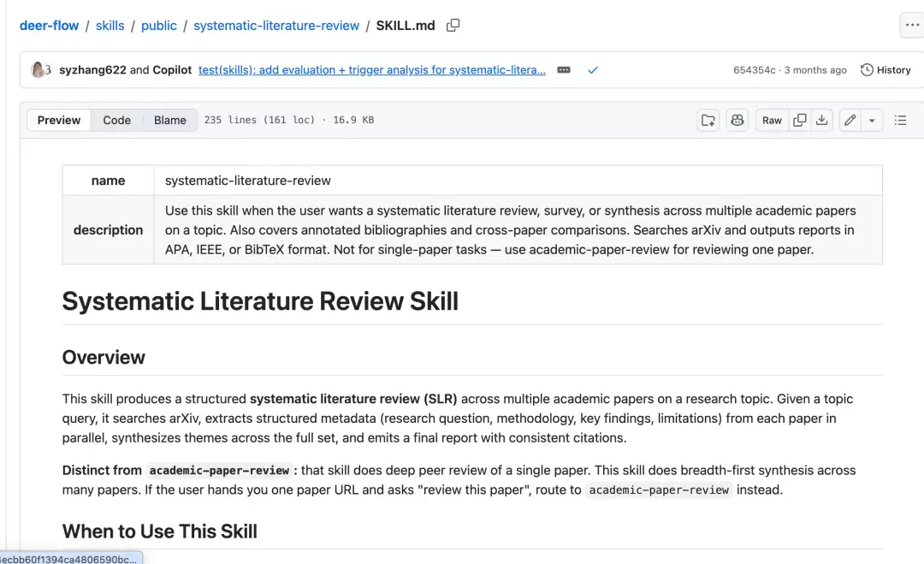Image resolution: width=924 pixels, height=564 pixels.
Task: Open the file History
Action: click(885, 69)
